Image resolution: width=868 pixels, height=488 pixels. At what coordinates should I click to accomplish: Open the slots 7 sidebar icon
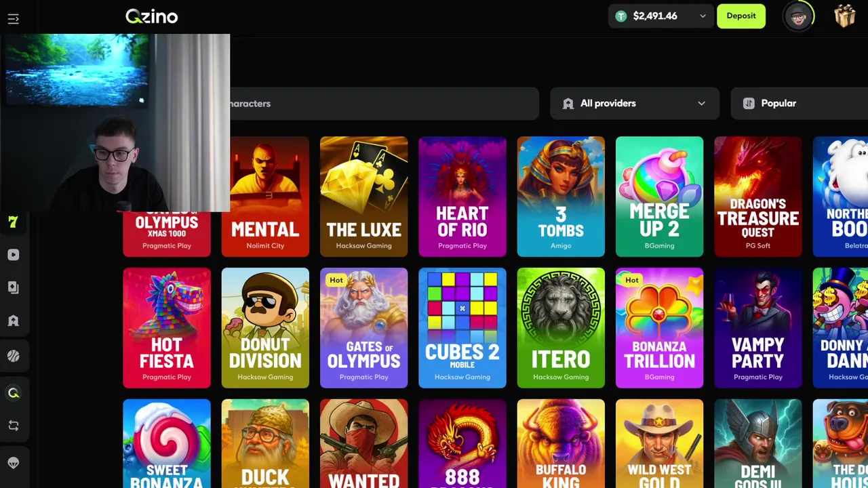point(13,222)
